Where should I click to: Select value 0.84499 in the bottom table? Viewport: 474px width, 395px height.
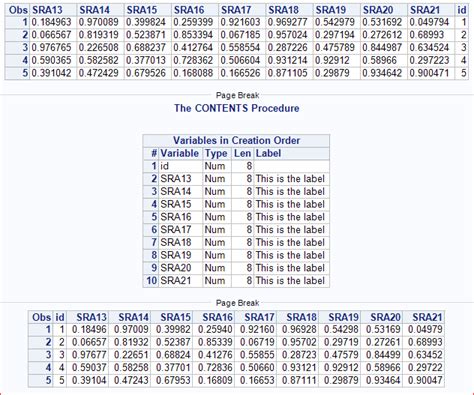(383, 355)
